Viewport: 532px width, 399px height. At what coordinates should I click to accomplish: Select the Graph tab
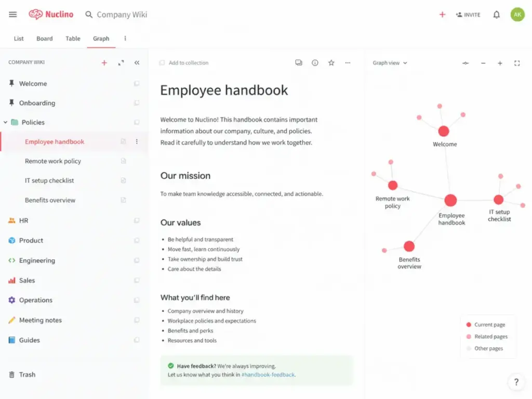click(101, 38)
